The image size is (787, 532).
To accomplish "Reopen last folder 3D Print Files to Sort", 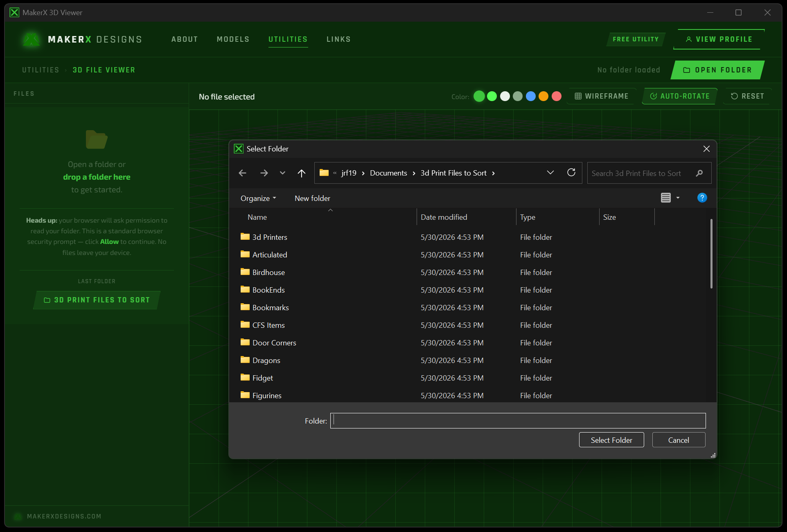I will (x=97, y=300).
